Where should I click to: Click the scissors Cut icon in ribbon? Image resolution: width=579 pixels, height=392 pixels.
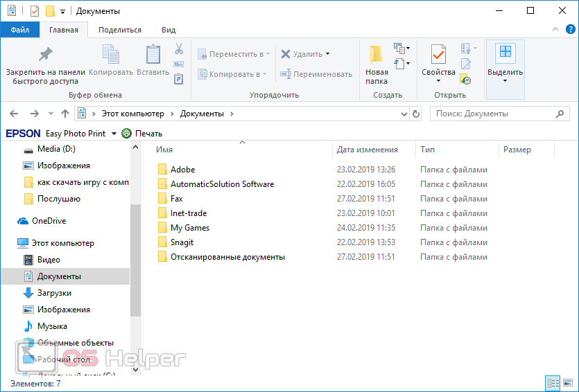coord(178,49)
